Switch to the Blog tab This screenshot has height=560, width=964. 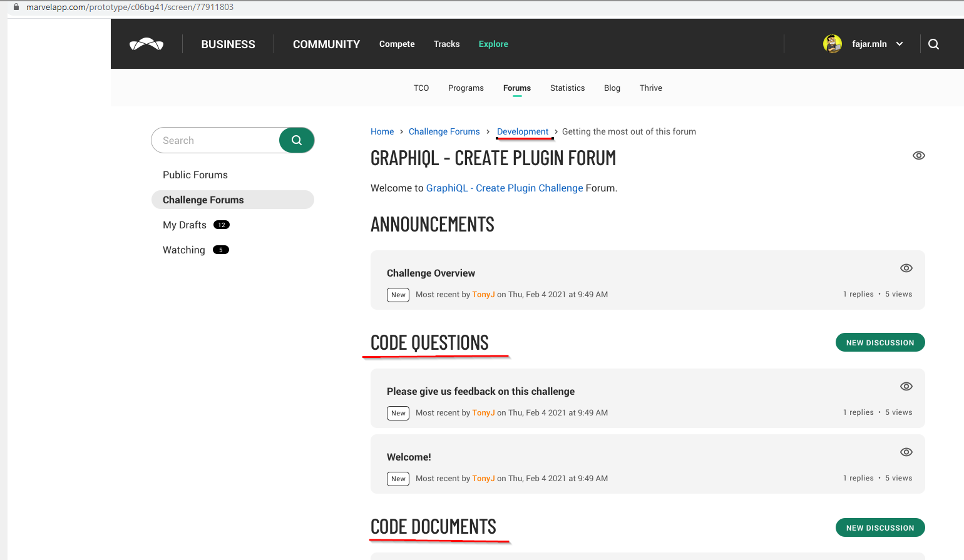(x=612, y=88)
